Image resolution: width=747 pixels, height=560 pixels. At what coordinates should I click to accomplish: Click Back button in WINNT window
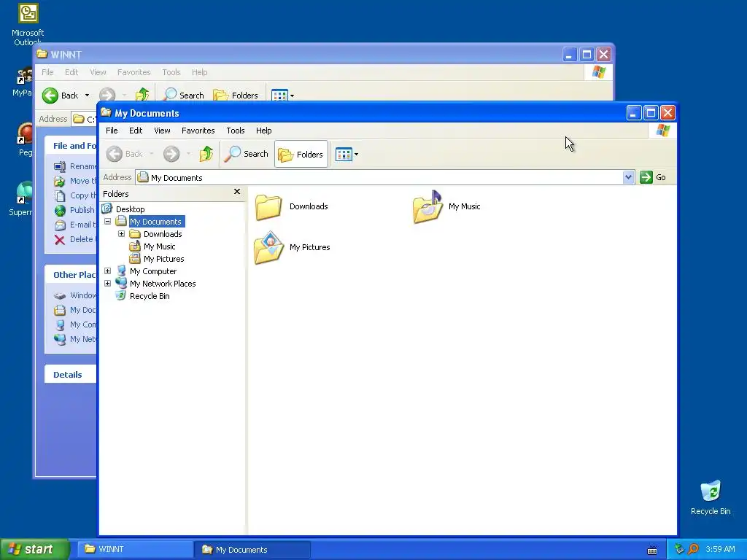[x=60, y=96]
